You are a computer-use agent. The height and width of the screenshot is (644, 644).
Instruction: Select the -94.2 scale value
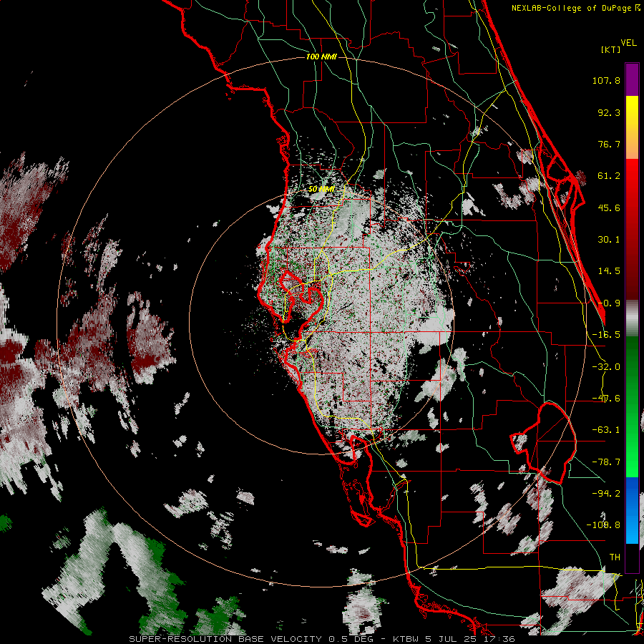pos(606,493)
